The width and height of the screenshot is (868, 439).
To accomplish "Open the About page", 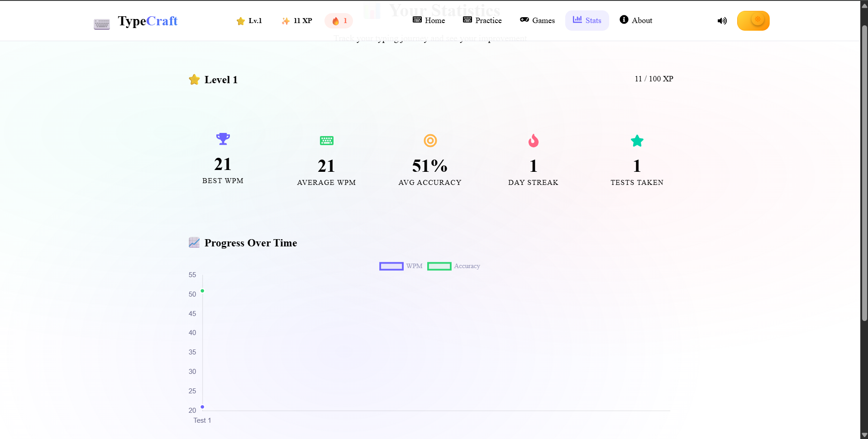I will [x=636, y=20].
